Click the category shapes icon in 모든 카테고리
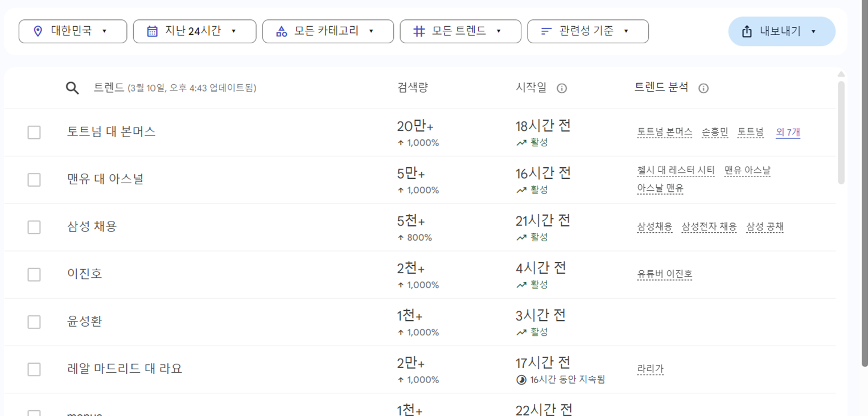Screen dimensions: 868x416 281,31
